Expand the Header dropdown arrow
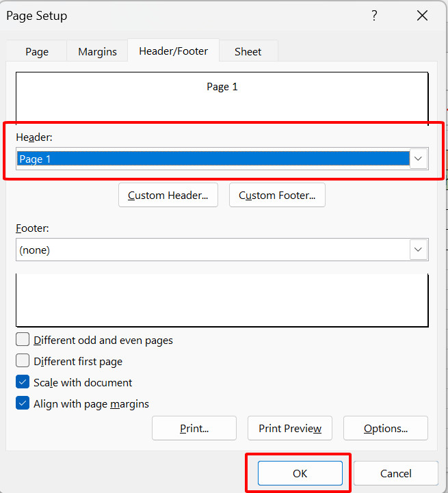The height and width of the screenshot is (493, 448). click(419, 159)
